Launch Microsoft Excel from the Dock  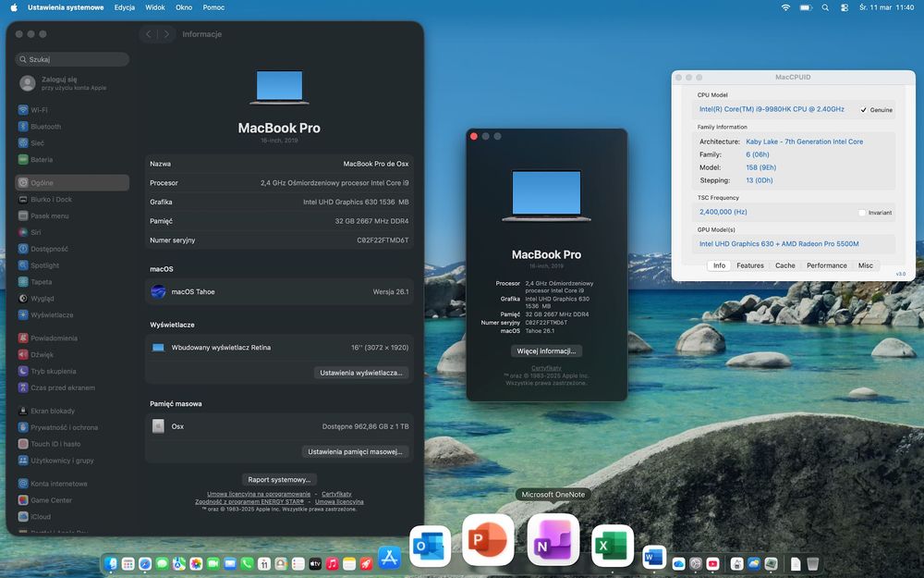click(613, 546)
